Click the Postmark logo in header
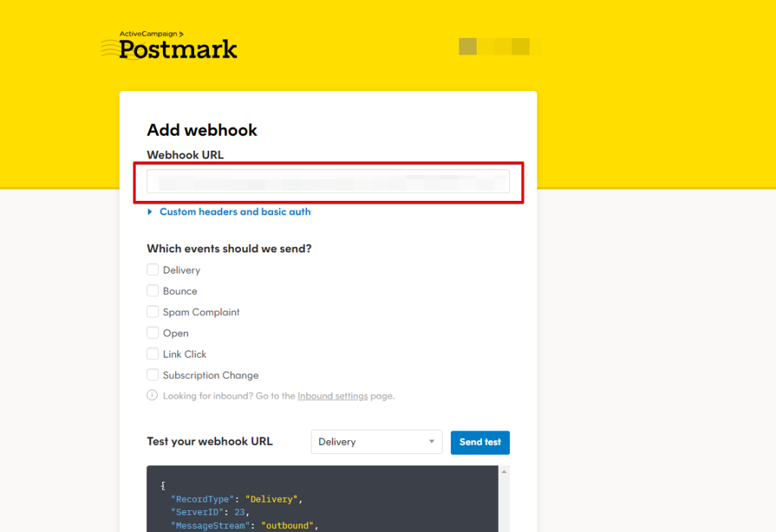Image resolution: width=776 pixels, height=532 pixels. pyautogui.click(x=169, y=46)
